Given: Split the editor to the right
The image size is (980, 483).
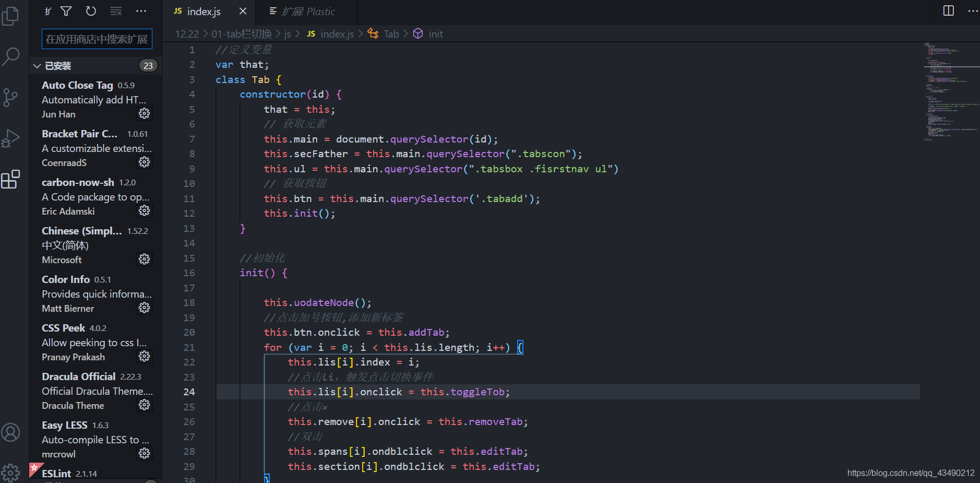Looking at the screenshot, I should pyautogui.click(x=949, y=11).
